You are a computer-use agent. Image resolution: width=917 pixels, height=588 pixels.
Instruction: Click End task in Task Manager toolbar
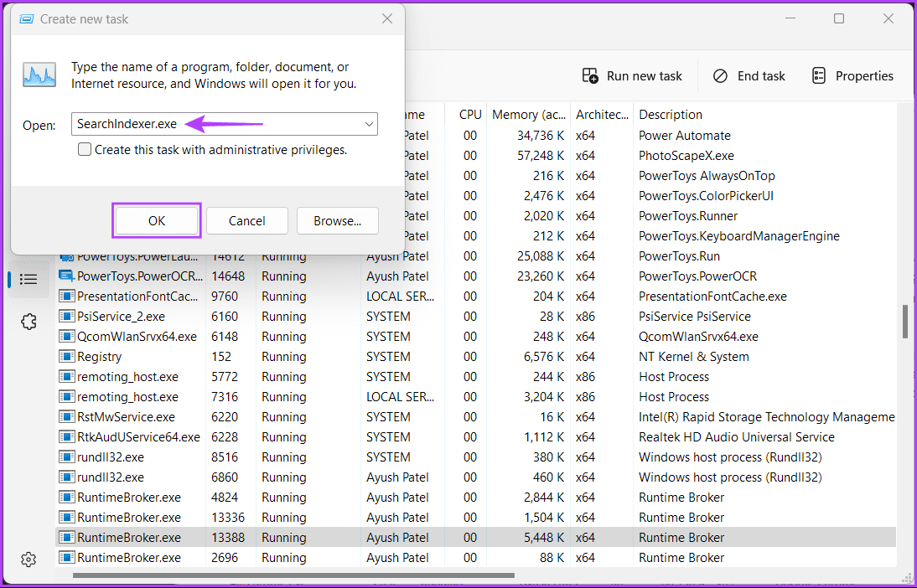pos(749,76)
